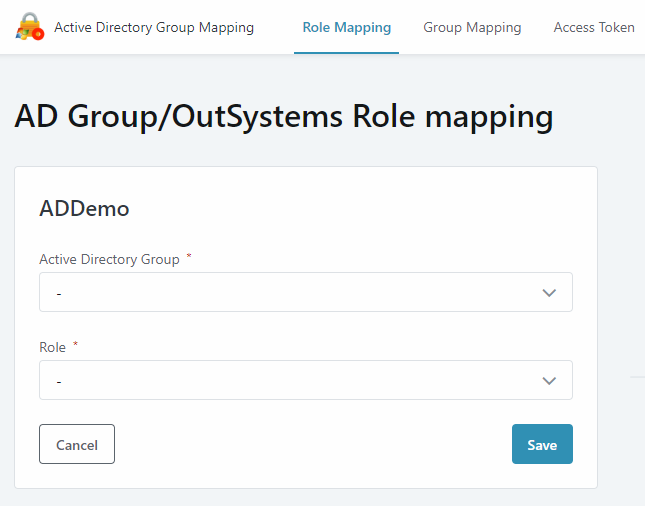Click the red asterisk beside Active Directory Group
The width and height of the screenshot is (645, 506).
189,257
